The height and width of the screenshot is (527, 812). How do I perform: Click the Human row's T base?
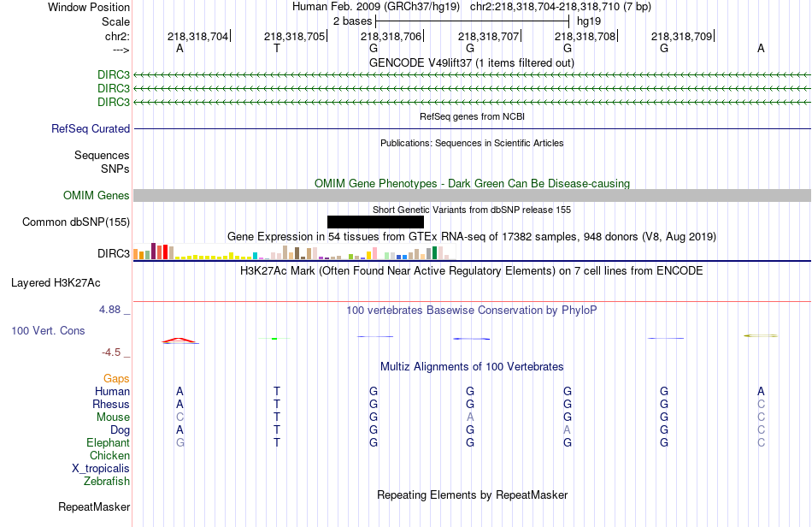click(277, 391)
